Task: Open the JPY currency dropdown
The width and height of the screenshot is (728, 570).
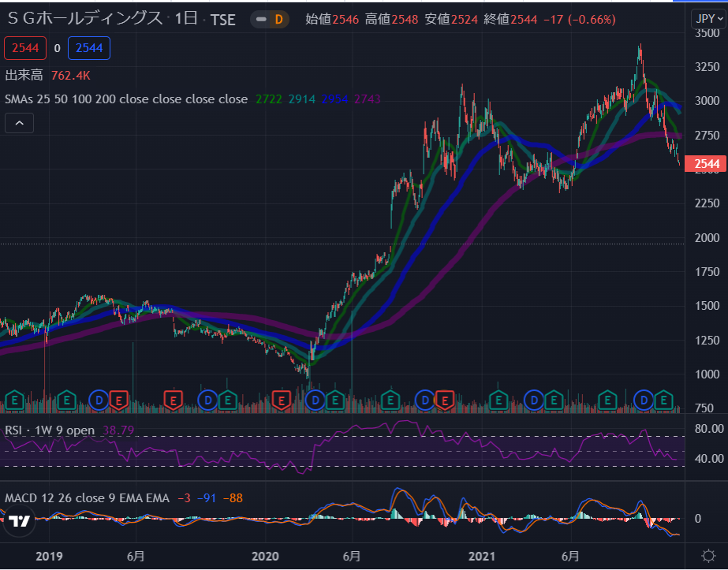Action: tap(709, 19)
